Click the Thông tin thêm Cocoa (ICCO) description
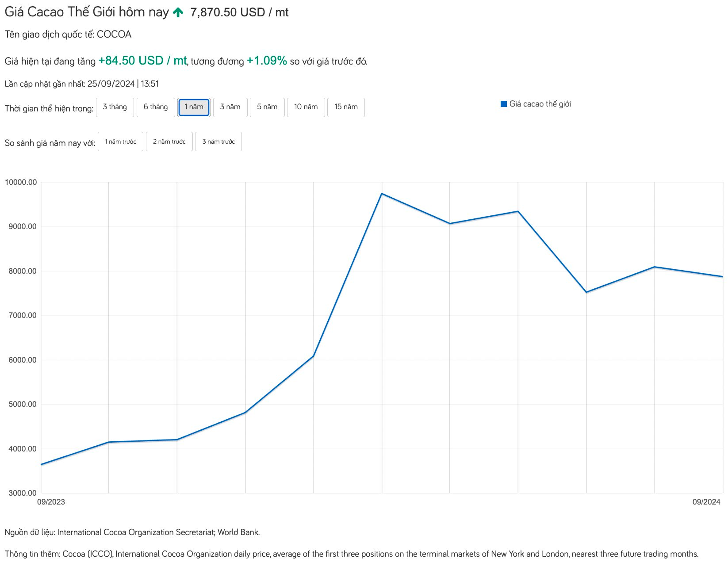Image resolution: width=728 pixels, height=566 pixels. click(352, 554)
